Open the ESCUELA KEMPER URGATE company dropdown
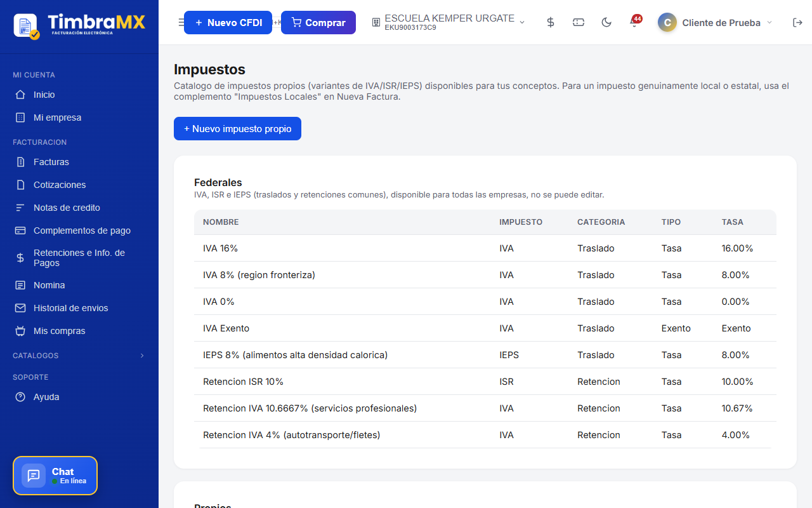The height and width of the screenshot is (508, 812). click(449, 22)
